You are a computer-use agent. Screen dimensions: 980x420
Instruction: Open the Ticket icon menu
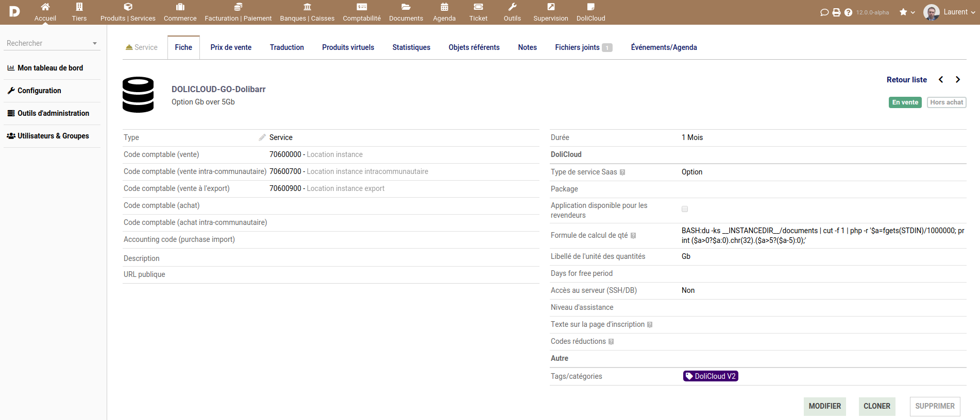[478, 7]
